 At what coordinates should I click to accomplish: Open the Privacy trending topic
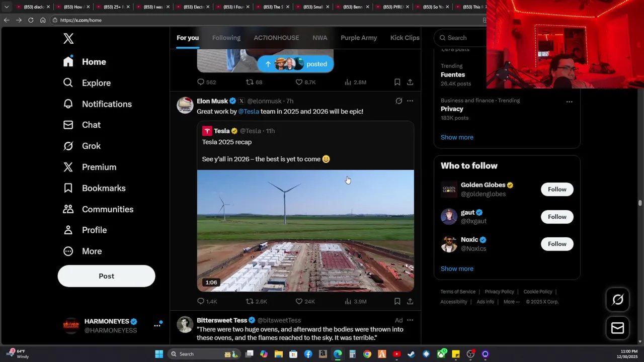point(452,109)
